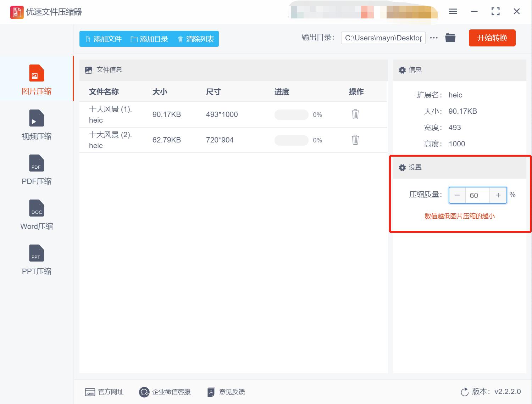532x404 pixels.
Task: Open the 视频压缩 compression panel
Action: point(36,124)
